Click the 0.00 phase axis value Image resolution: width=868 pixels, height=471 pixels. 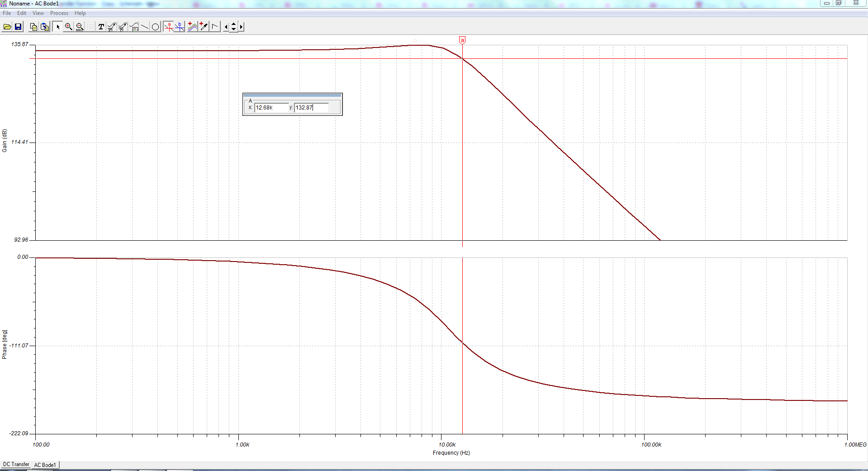(x=23, y=257)
